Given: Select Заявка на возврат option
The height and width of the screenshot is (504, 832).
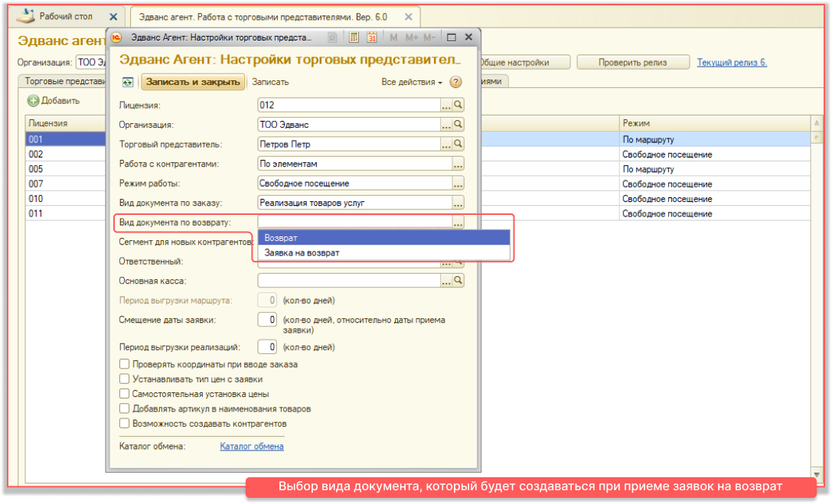Looking at the screenshot, I should [x=383, y=253].
